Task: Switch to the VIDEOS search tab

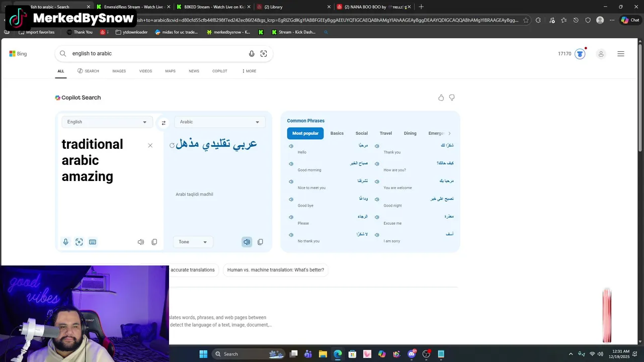Action: [x=145, y=71]
